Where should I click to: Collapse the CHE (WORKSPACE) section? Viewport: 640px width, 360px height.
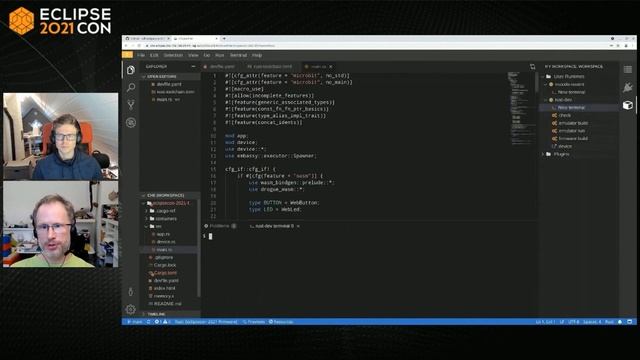pos(170,196)
